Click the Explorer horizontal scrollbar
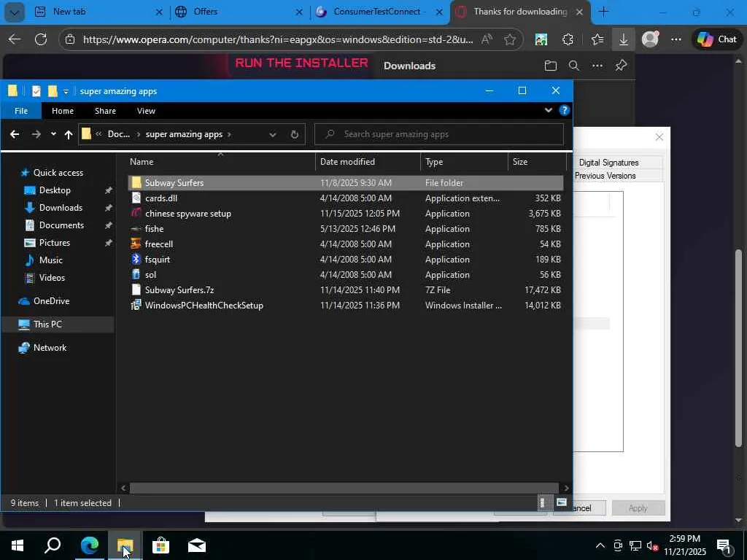The height and width of the screenshot is (560, 747). (x=344, y=488)
